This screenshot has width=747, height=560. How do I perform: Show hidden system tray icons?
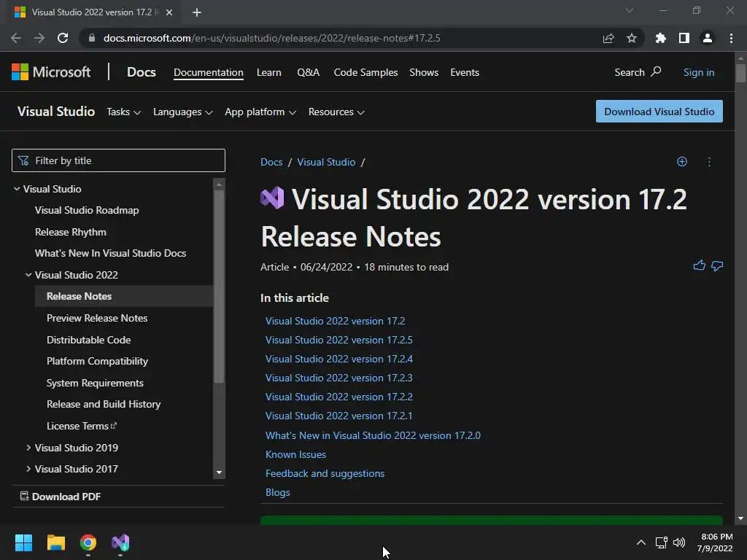[x=641, y=542]
